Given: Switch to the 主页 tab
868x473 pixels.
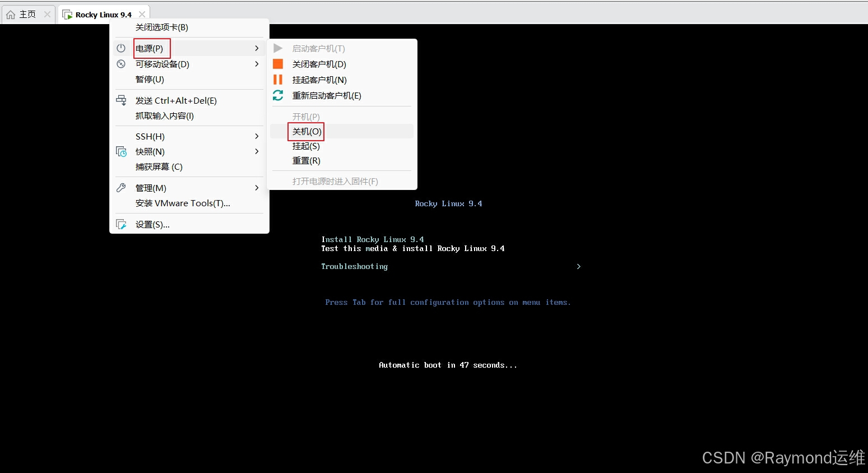Looking at the screenshot, I should [x=28, y=15].
